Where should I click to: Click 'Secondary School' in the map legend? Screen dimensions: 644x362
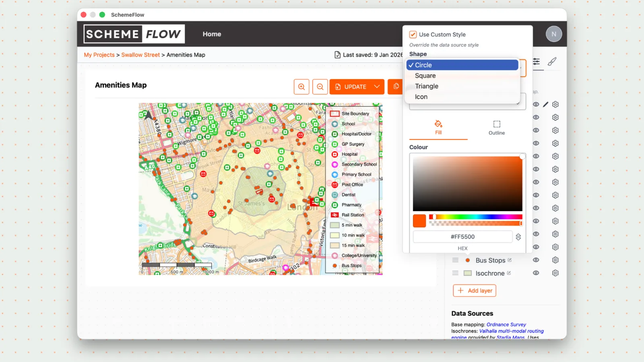click(359, 165)
